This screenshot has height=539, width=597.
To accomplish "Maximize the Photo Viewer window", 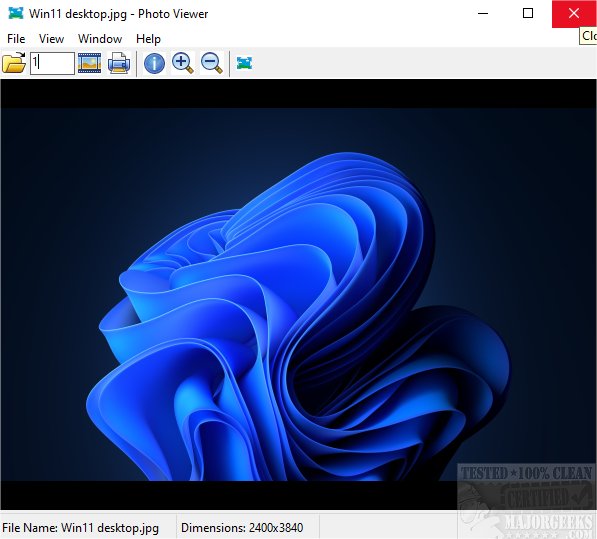I will [528, 13].
